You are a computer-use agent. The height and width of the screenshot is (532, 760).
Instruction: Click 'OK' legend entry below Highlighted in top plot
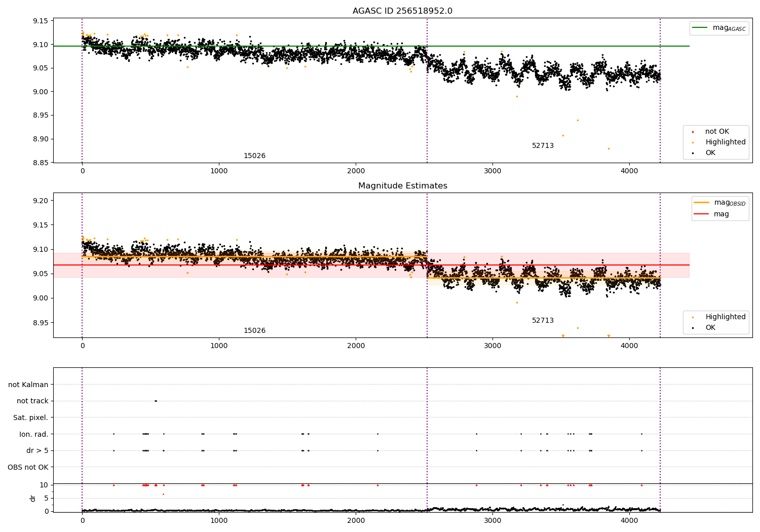(x=710, y=153)
